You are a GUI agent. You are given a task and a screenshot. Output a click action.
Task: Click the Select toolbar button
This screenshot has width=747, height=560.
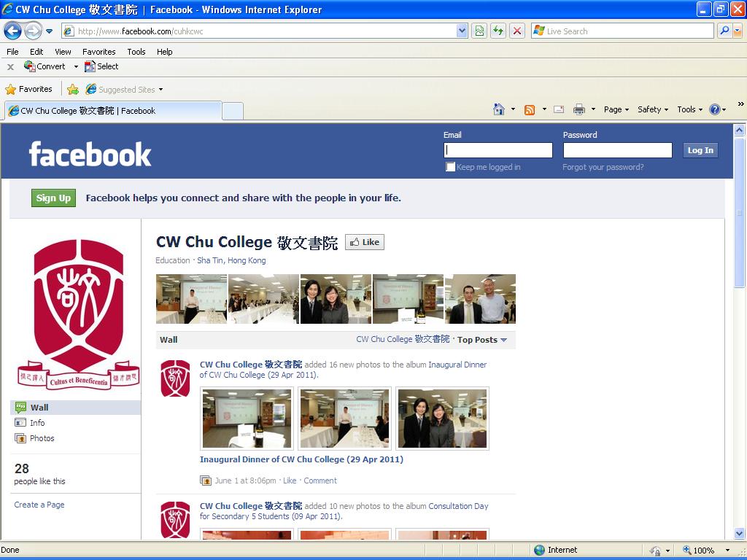[101, 66]
